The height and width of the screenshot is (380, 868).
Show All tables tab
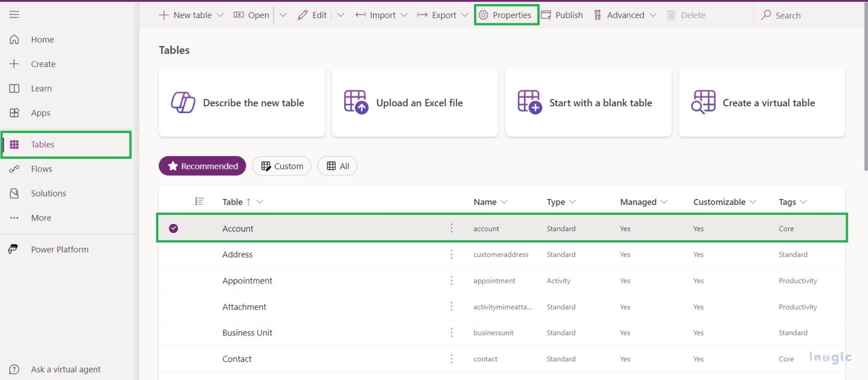[x=337, y=166]
